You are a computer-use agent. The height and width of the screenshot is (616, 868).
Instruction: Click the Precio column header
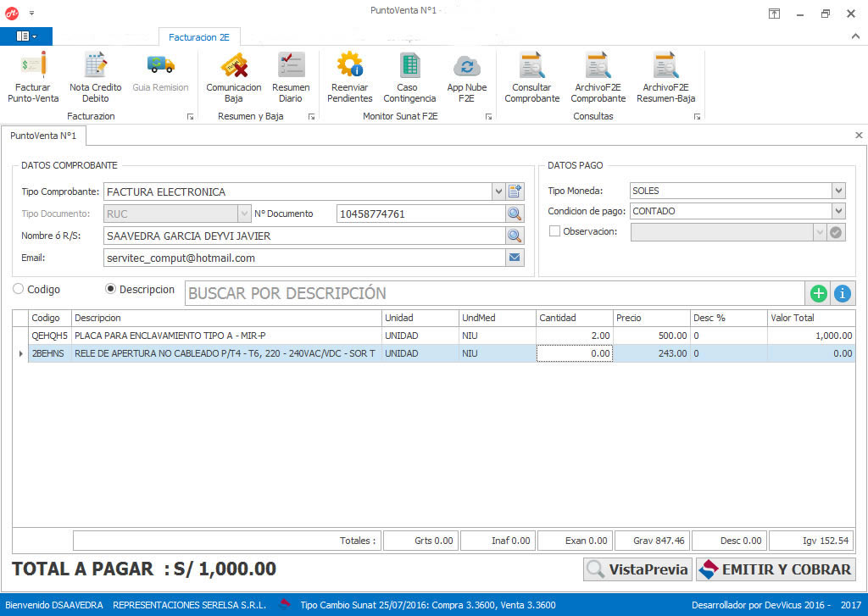651,318
